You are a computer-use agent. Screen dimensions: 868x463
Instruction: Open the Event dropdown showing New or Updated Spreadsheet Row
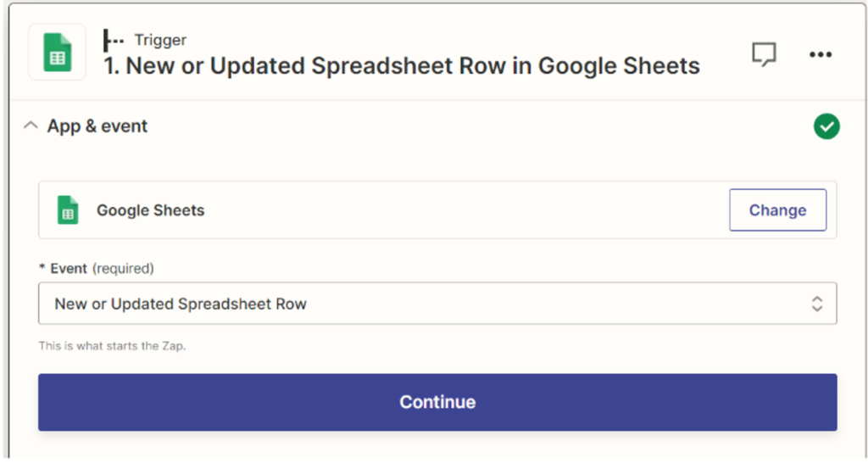click(424, 304)
